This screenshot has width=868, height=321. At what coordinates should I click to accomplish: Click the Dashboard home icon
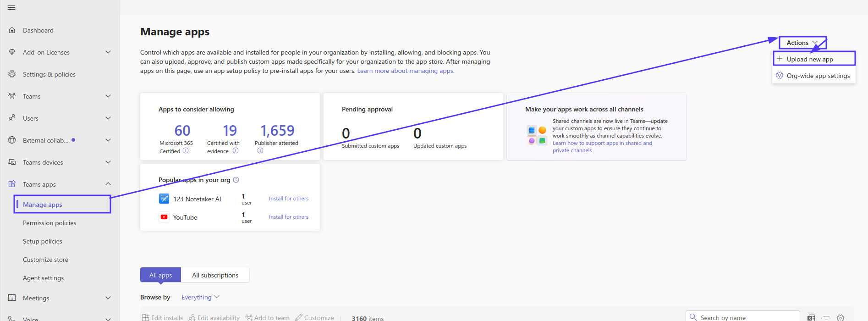coord(12,30)
